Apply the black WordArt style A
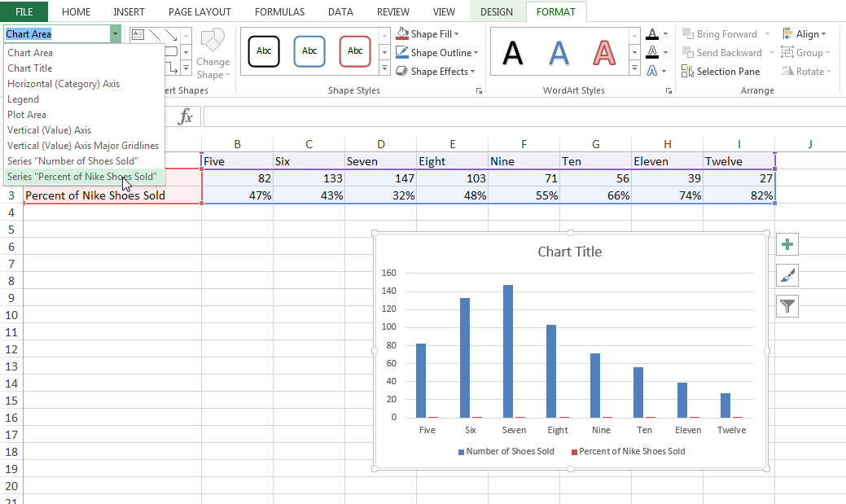Screen dimensions: 846x504 pyautogui.click(x=512, y=52)
